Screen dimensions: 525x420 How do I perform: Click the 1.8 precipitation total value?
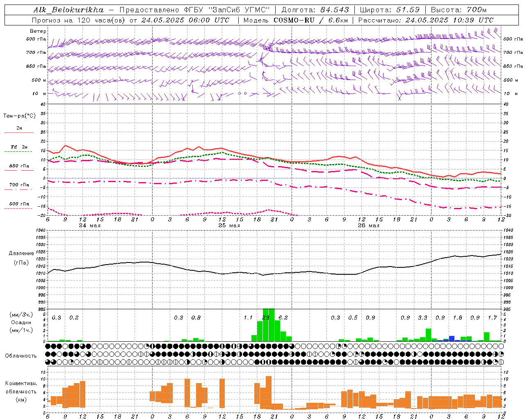[x=457, y=318]
